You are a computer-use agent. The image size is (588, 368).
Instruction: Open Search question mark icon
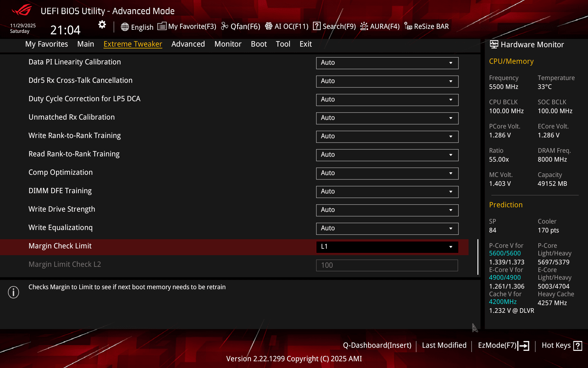317,26
